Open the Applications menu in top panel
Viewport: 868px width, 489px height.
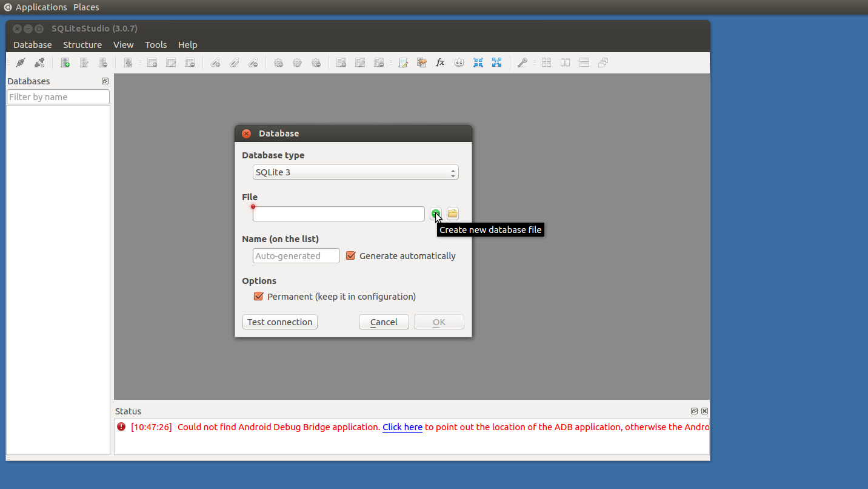click(x=41, y=7)
